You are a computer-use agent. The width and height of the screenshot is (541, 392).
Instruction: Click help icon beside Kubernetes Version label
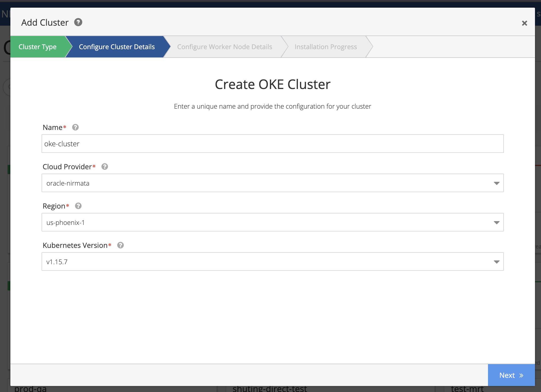click(120, 245)
